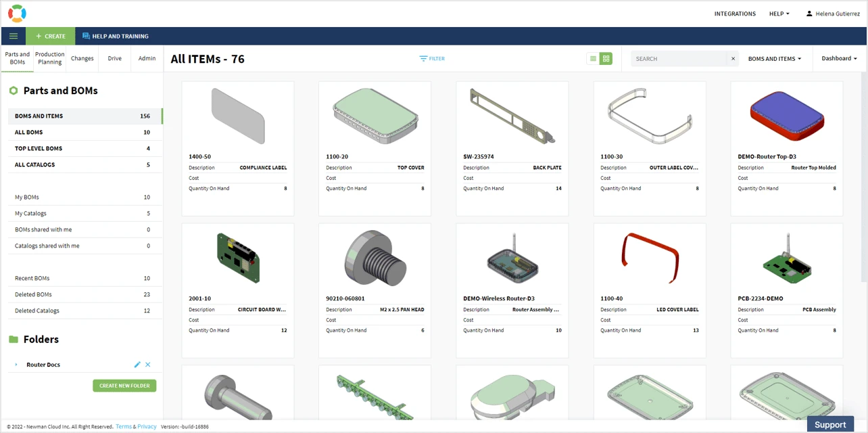Expand the Router Docs folder
Viewport: 868px width, 433px height.
[16, 365]
